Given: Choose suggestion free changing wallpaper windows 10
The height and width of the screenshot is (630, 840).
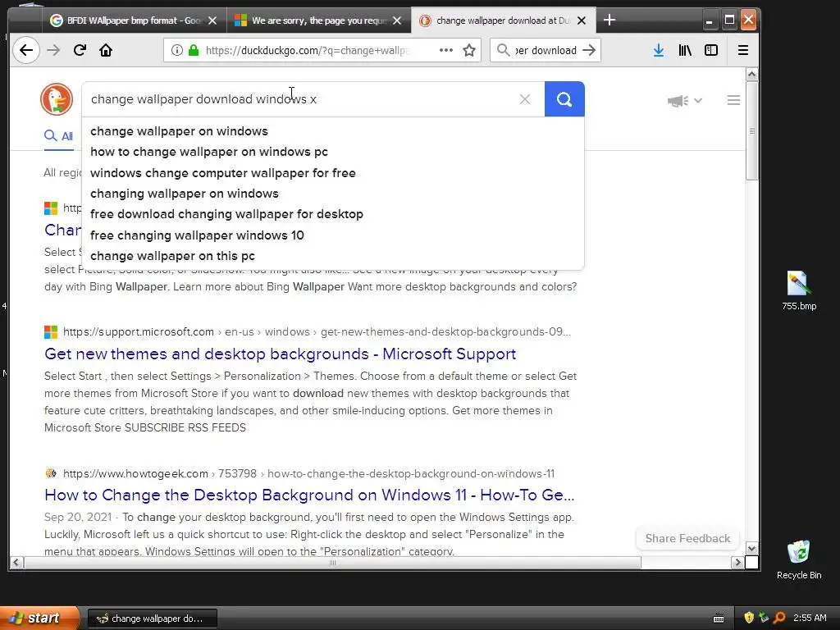Looking at the screenshot, I should click(197, 235).
